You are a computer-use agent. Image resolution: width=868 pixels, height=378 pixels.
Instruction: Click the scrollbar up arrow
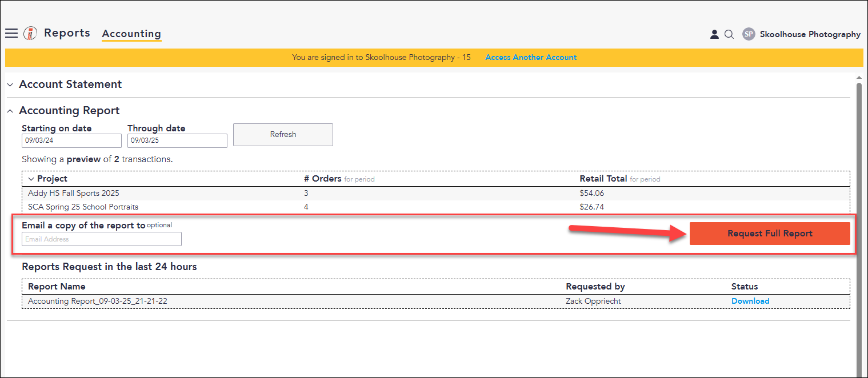(x=858, y=78)
